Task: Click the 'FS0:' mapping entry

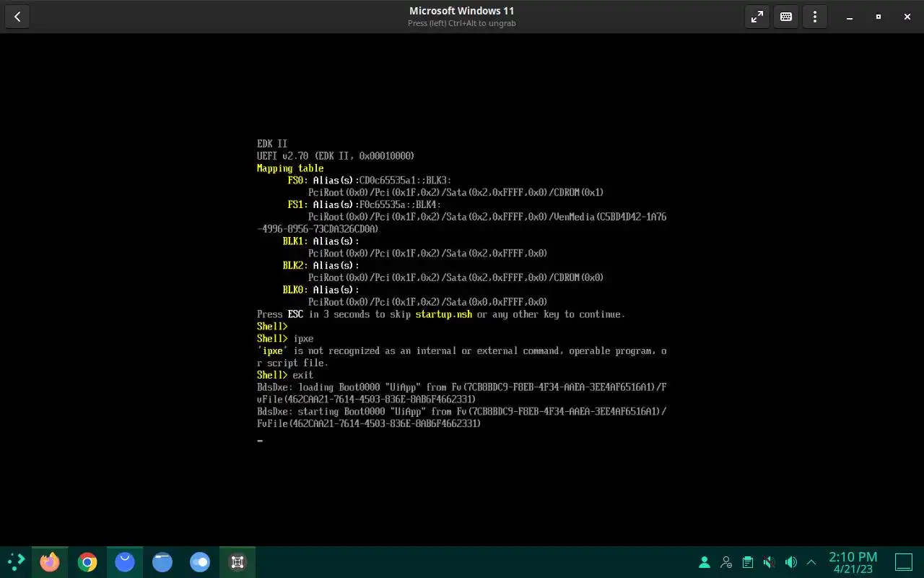Action: pyautogui.click(x=297, y=181)
